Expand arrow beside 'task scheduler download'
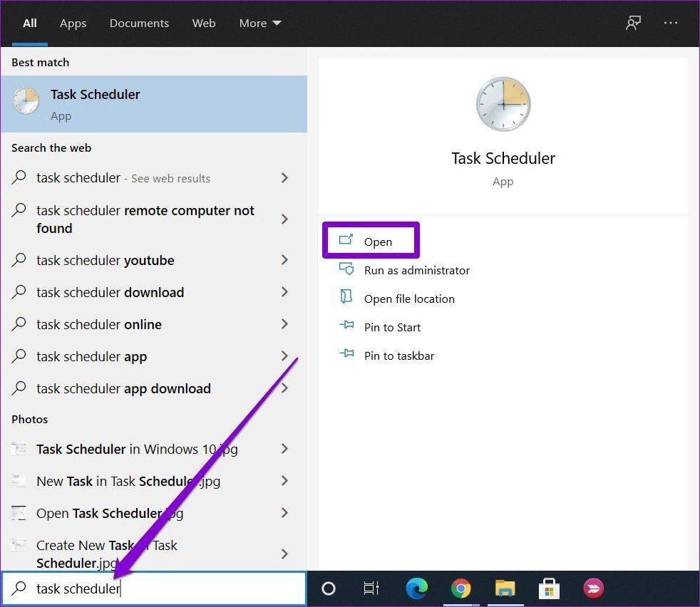The width and height of the screenshot is (700, 607). tap(284, 292)
